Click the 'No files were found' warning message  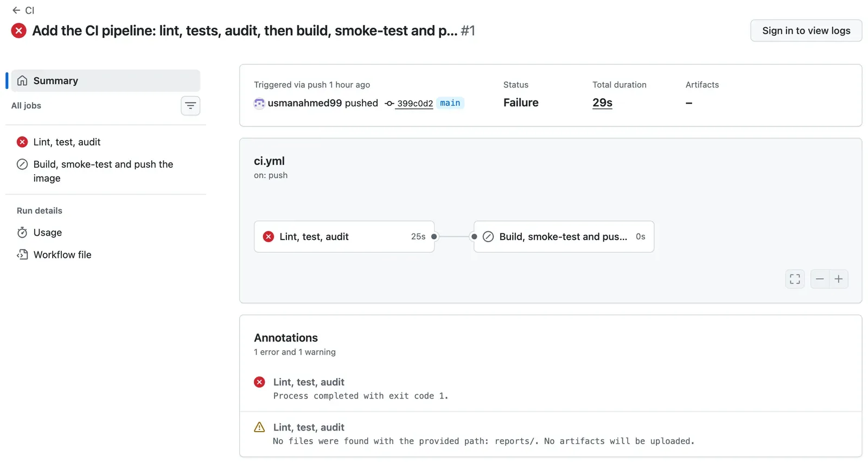click(x=483, y=441)
